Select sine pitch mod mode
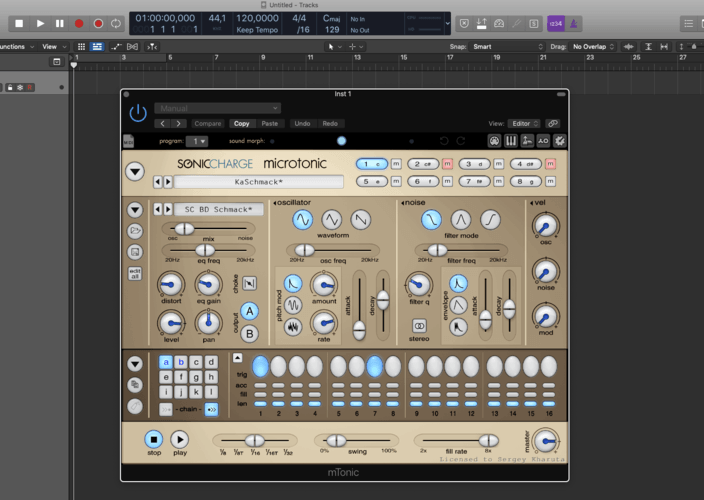The image size is (704, 500). tap(293, 305)
